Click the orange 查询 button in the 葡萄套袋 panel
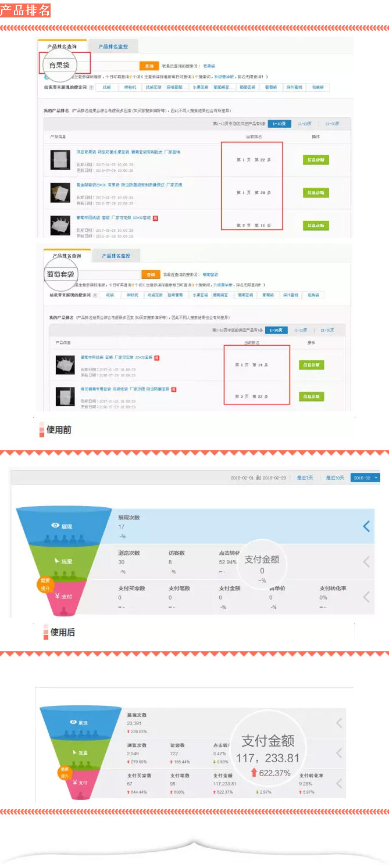Viewport: 389px width, 868px height. point(151,274)
